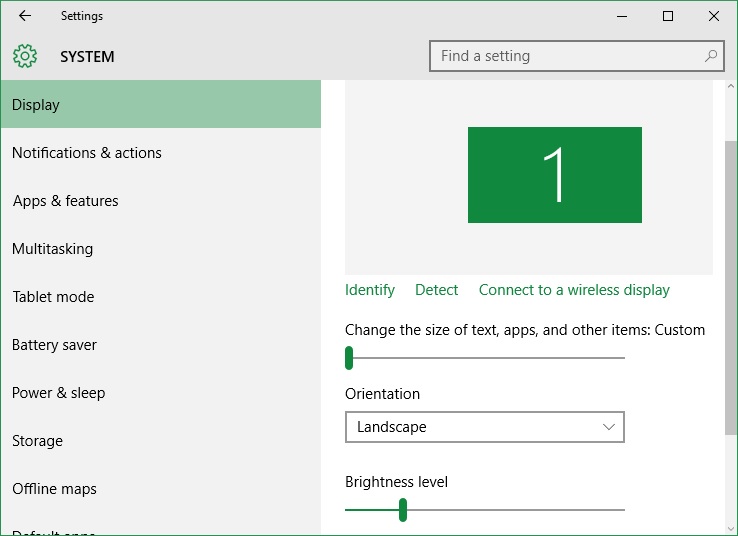Click the Find a setting field
The width and height of the screenshot is (738, 536).
(577, 56)
